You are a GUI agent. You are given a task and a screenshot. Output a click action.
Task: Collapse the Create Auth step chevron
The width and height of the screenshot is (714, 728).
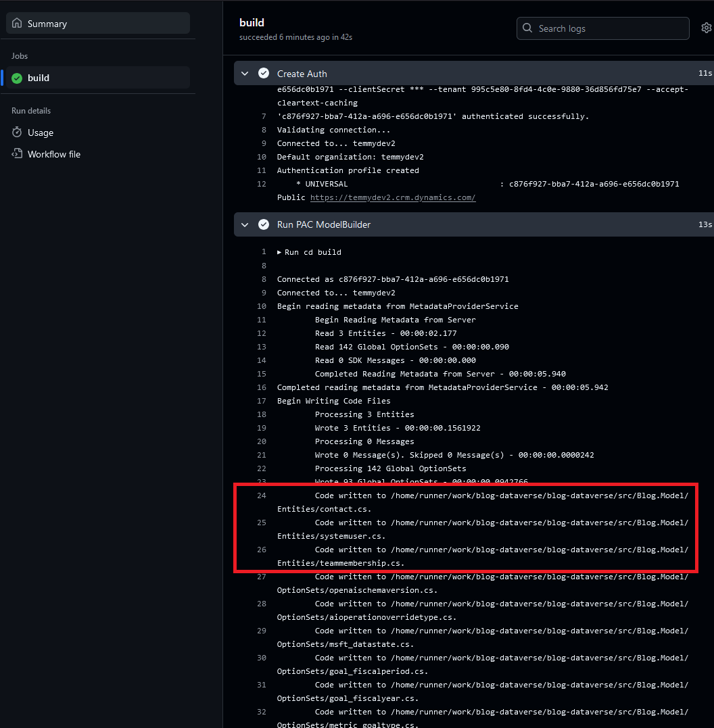245,74
